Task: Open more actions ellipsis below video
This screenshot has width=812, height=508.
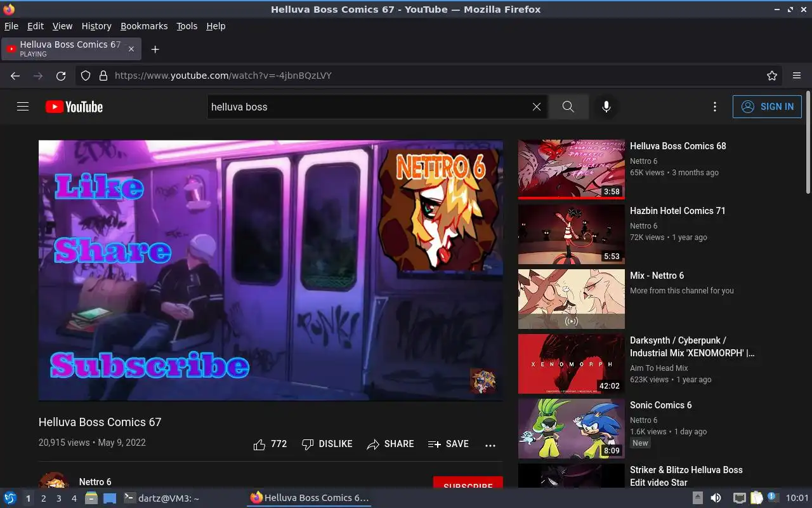Action: click(x=490, y=445)
